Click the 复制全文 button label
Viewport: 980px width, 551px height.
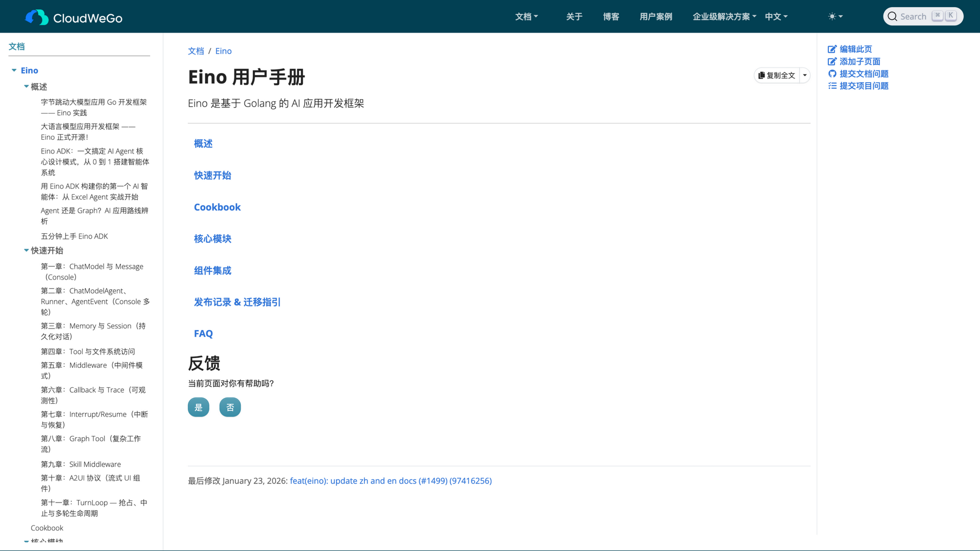coord(781,76)
